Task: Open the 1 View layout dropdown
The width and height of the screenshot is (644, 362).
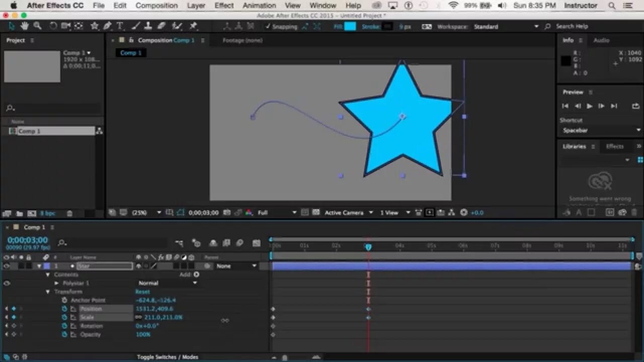Action: [x=395, y=213]
